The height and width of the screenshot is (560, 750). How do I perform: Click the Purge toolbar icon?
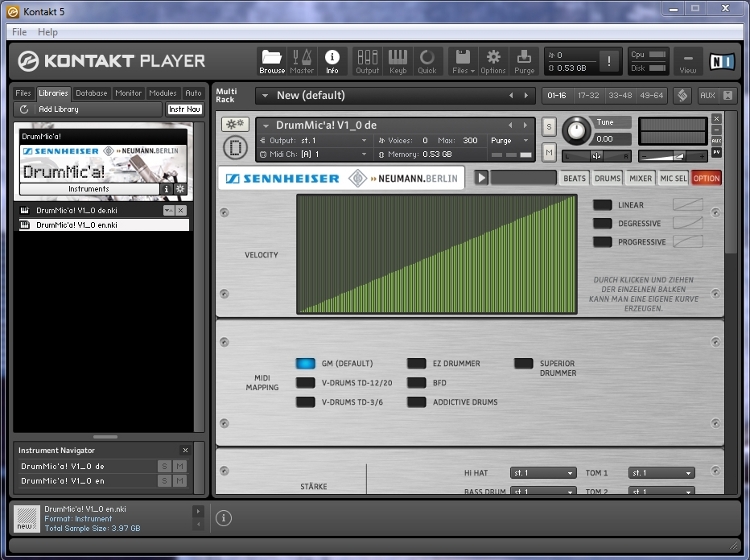pos(524,62)
